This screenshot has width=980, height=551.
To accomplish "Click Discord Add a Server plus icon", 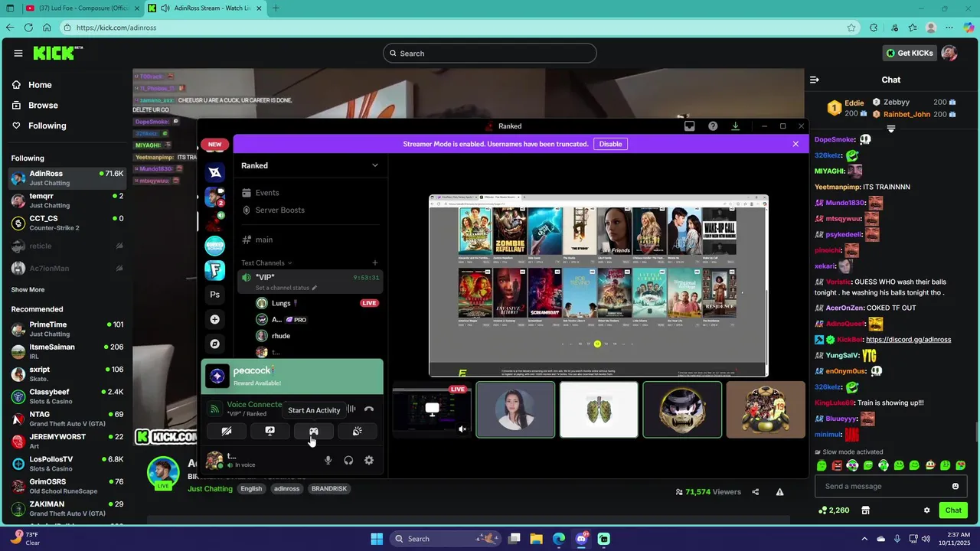I will pyautogui.click(x=215, y=319).
